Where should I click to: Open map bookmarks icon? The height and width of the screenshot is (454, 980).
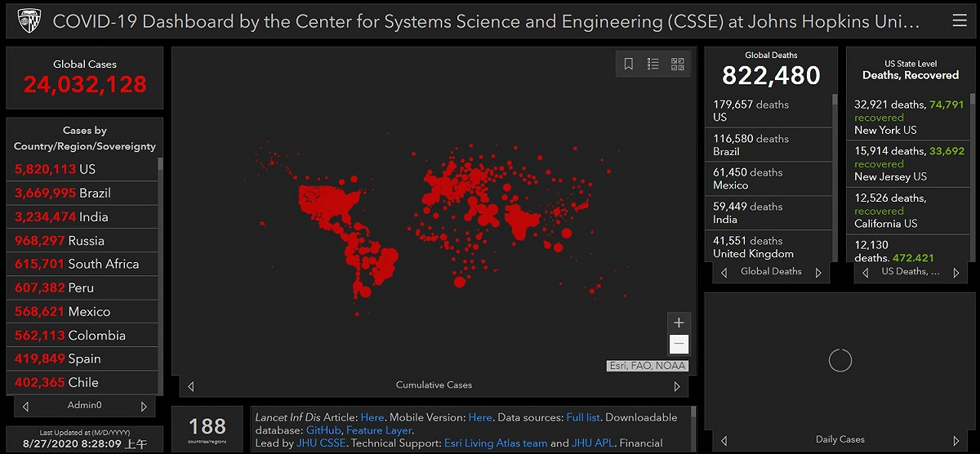[x=629, y=64]
